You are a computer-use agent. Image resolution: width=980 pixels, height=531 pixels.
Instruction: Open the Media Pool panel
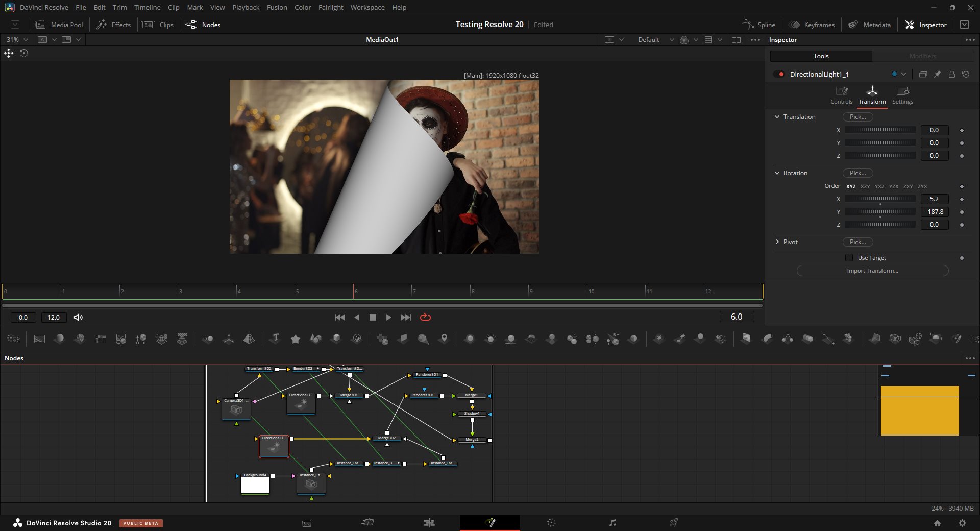coord(59,25)
